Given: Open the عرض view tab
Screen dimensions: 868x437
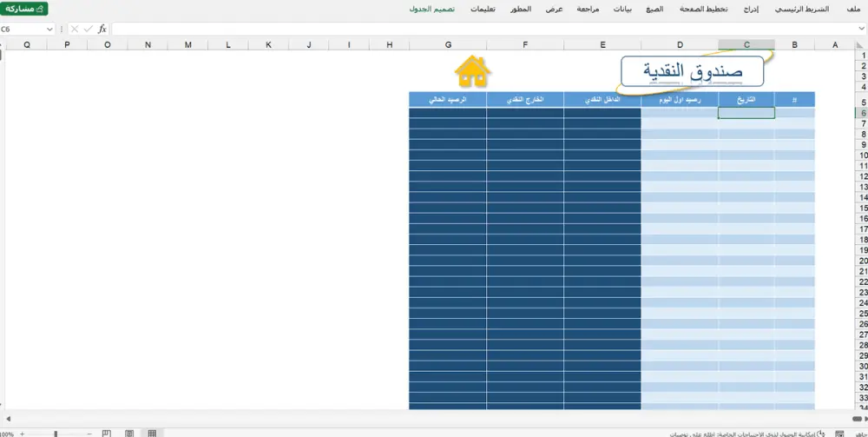Looking at the screenshot, I should (x=554, y=10).
